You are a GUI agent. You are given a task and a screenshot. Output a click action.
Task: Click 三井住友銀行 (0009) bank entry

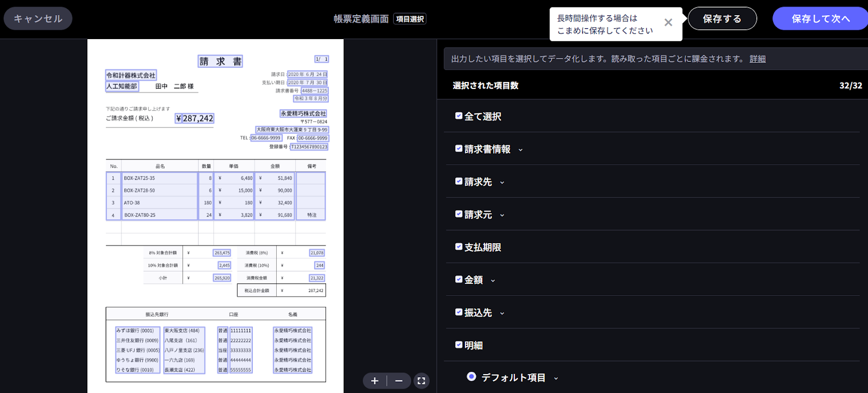tap(137, 340)
